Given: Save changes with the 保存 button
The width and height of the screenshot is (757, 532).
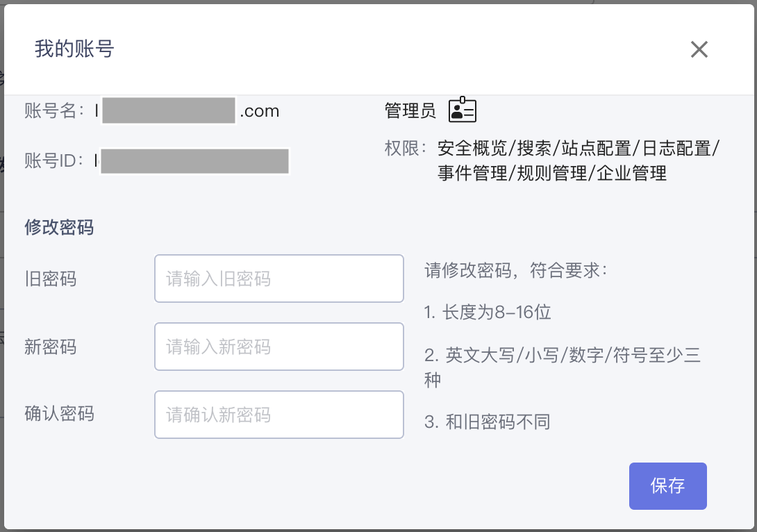Looking at the screenshot, I should pos(667,485).
